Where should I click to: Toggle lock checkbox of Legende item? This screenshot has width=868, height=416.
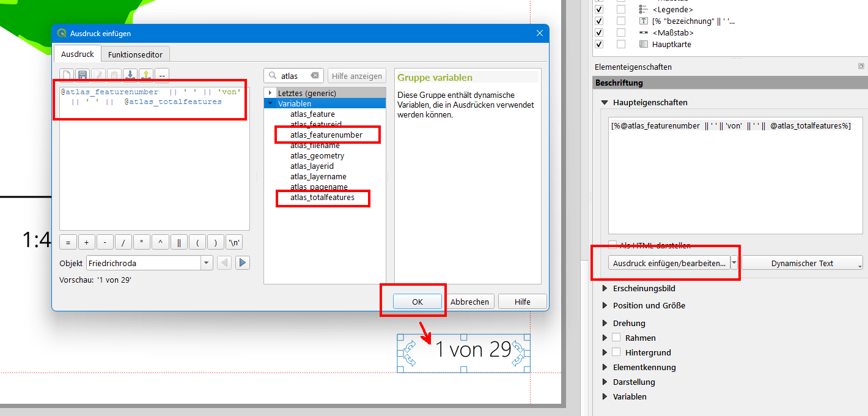(621, 9)
